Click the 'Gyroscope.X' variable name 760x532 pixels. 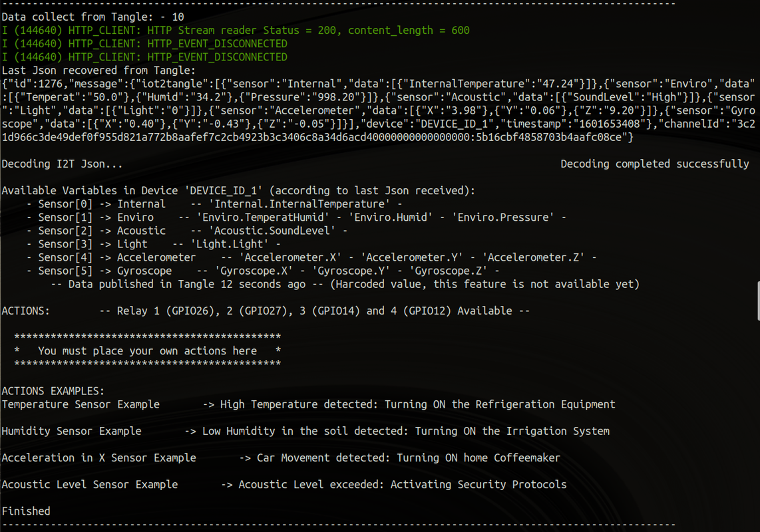click(254, 271)
